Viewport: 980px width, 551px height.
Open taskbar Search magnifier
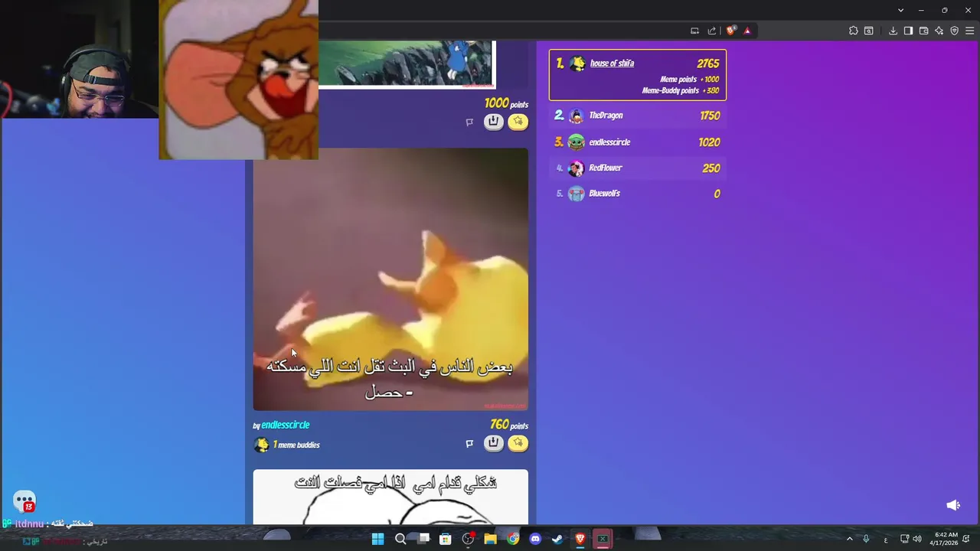point(400,539)
